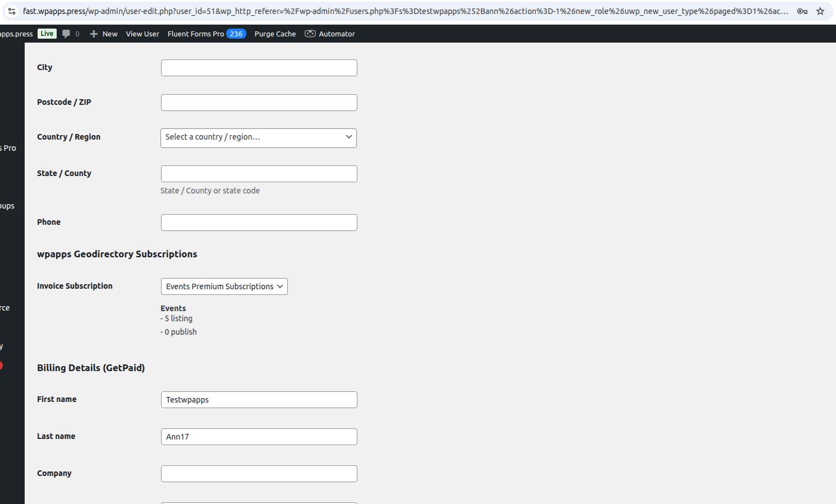This screenshot has height=504, width=836.
Task: Expand the Invoice Subscription dropdown
Action: (224, 286)
